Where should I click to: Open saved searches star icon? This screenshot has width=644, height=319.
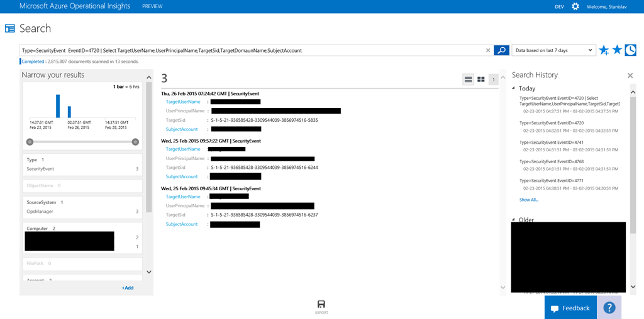click(x=617, y=50)
